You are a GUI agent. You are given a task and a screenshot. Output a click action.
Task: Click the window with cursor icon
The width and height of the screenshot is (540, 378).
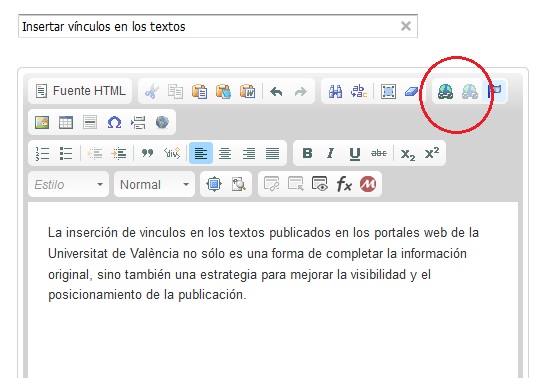[295, 184]
